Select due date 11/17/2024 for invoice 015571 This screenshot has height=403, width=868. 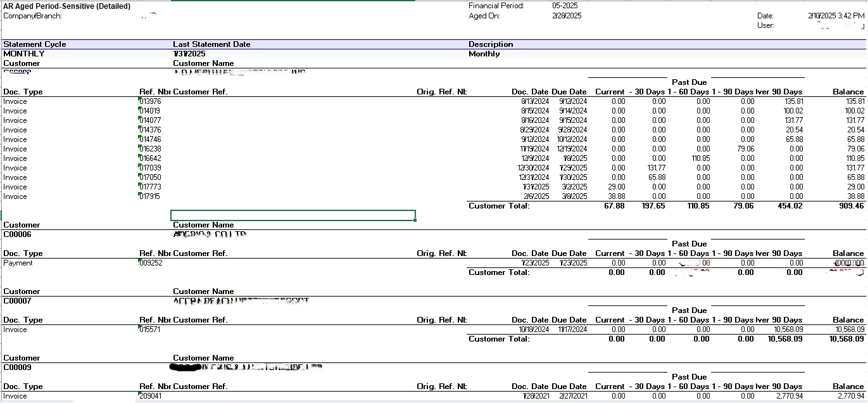[572, 329]
